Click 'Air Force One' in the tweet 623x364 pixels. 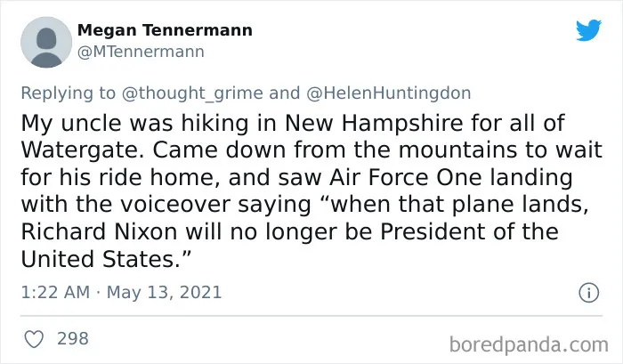click(406, 177)
